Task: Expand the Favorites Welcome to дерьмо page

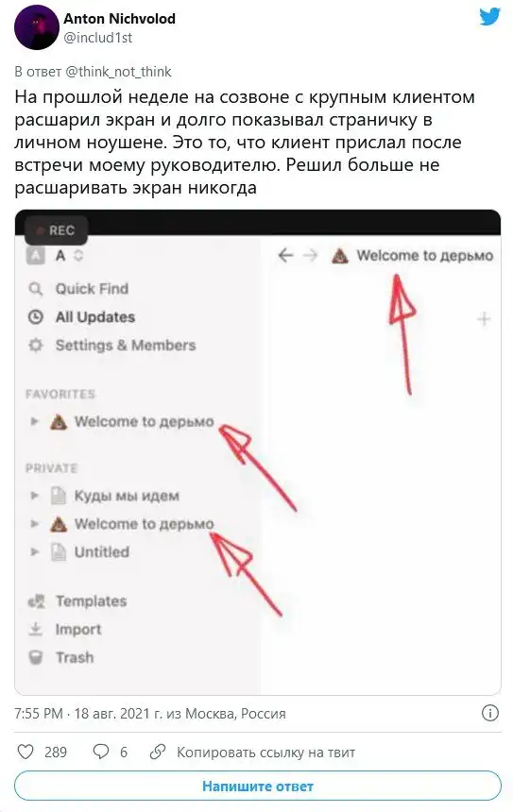Action: click(x=34, y=421)
